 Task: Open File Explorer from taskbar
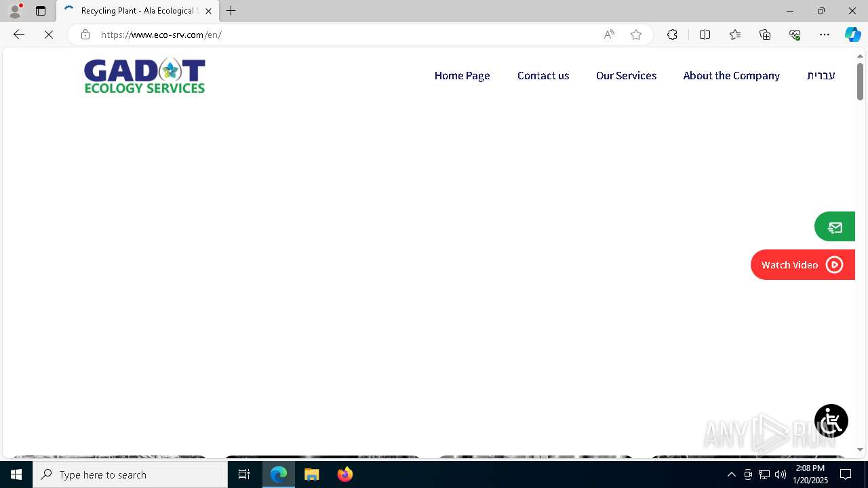click(312, 474)
